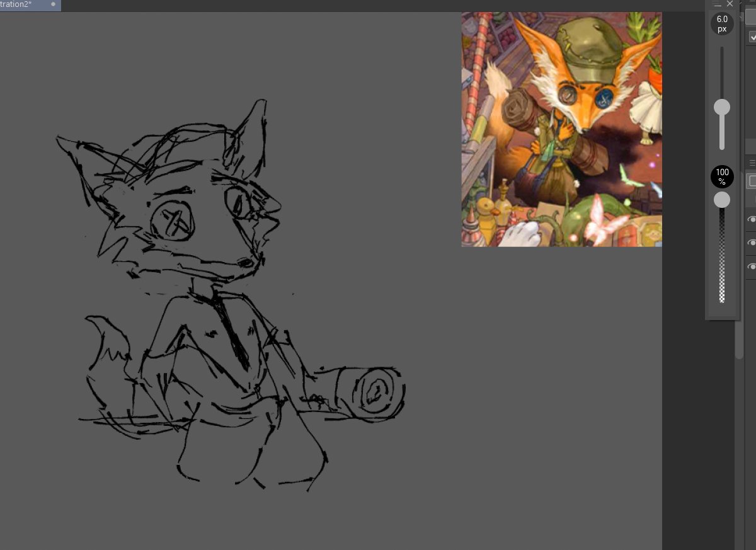Image resolution: width=756 pixels, height=550 pixels.
Task: Uncheck the checked box in the right panel
Action: [x=753, y=37]
